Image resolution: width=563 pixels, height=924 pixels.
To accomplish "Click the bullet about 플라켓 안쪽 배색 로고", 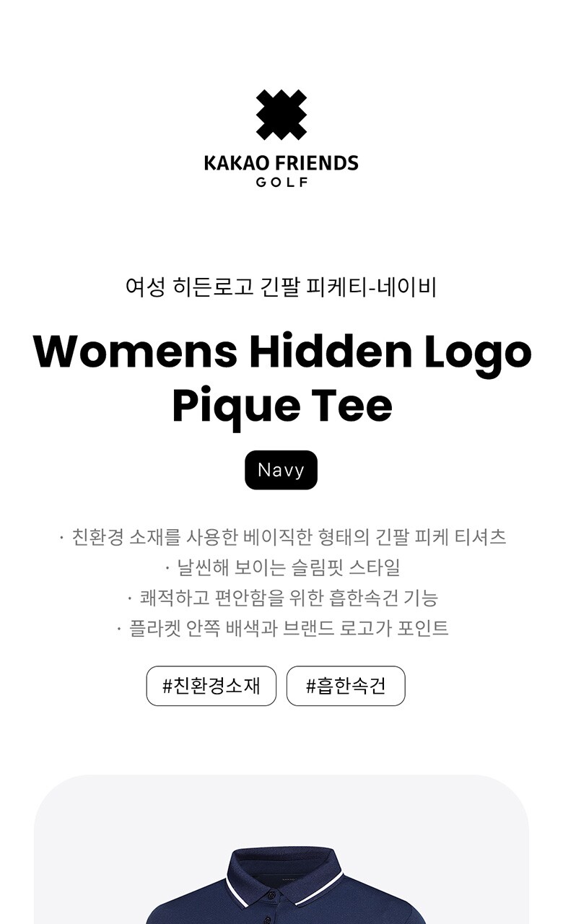I will pos(281,628).
